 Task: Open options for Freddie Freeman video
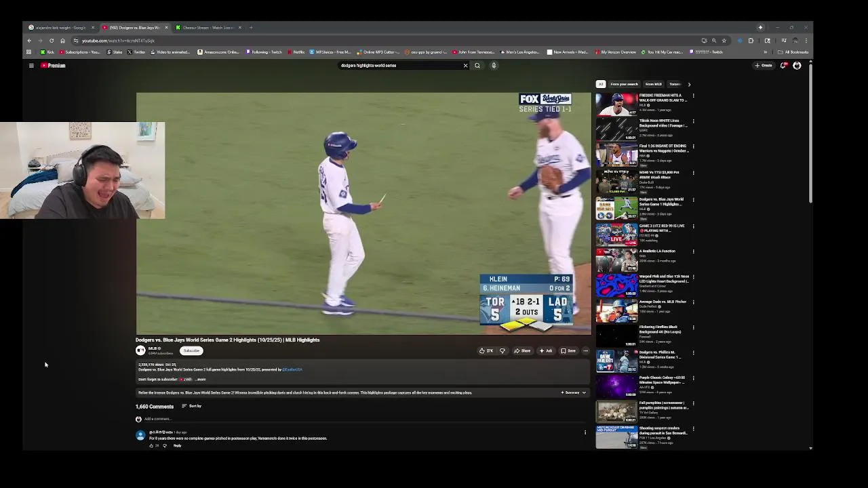tap(693, 96)
